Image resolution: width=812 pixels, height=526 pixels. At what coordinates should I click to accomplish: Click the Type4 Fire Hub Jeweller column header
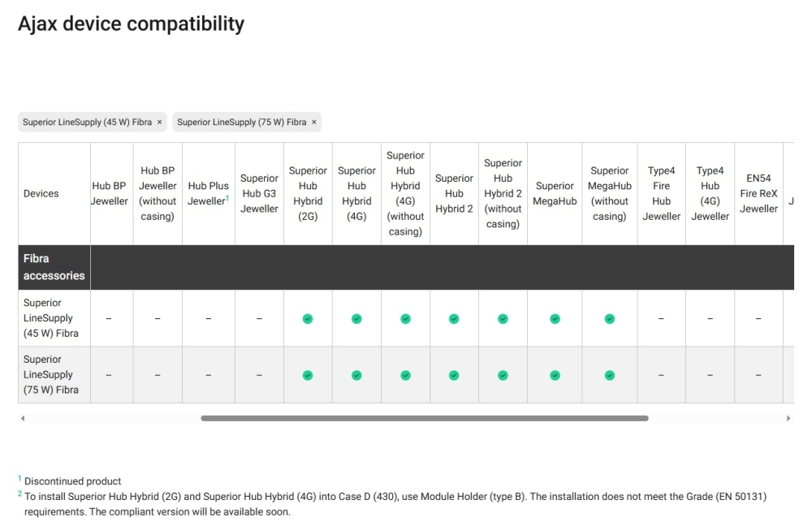(x=661, y=194)
